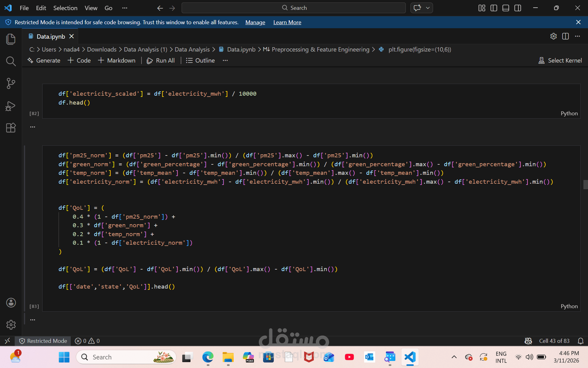Toggle the Primary Side Bar layout
Image resolution: width=588 pixels, height=368 pixels.
494,8
